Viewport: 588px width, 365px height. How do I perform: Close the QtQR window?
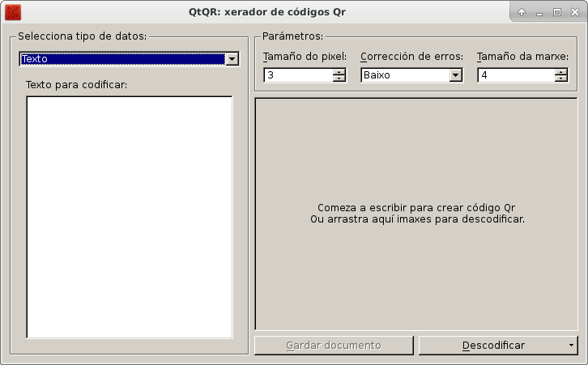click(x=574, y=12)
